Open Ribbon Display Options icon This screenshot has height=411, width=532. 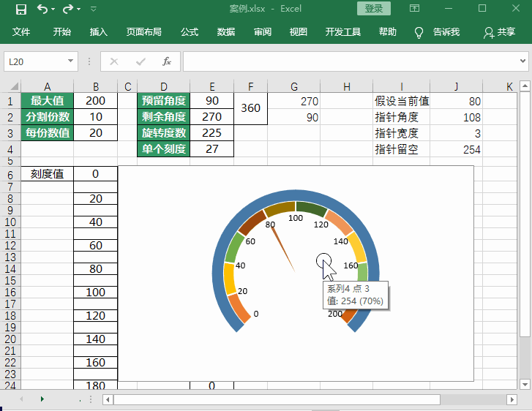tap(414, 8)
